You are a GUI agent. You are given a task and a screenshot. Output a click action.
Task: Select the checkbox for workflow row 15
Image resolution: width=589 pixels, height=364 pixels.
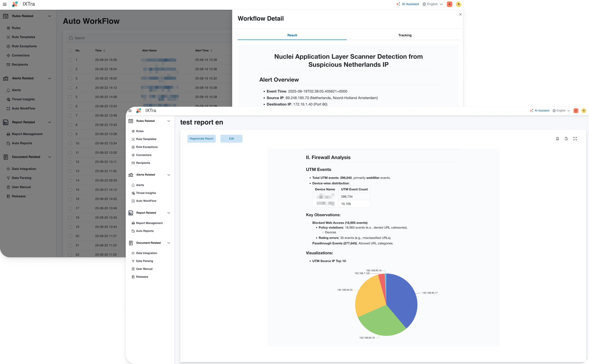tap(70, 190)
